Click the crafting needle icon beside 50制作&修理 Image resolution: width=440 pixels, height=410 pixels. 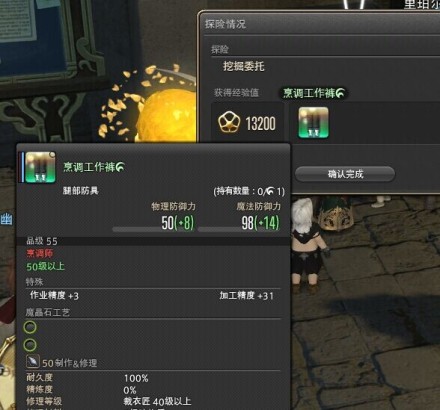tap(33, 362)
